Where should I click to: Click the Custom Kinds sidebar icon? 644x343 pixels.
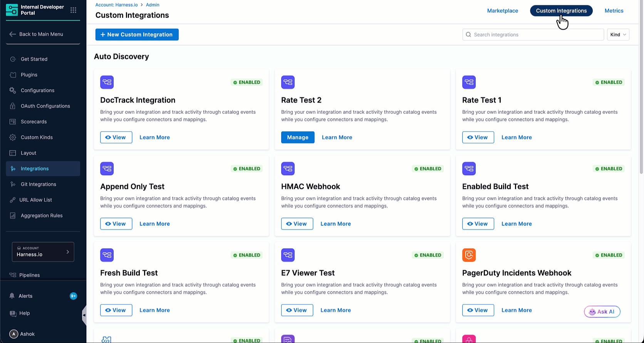coord(13,137)
